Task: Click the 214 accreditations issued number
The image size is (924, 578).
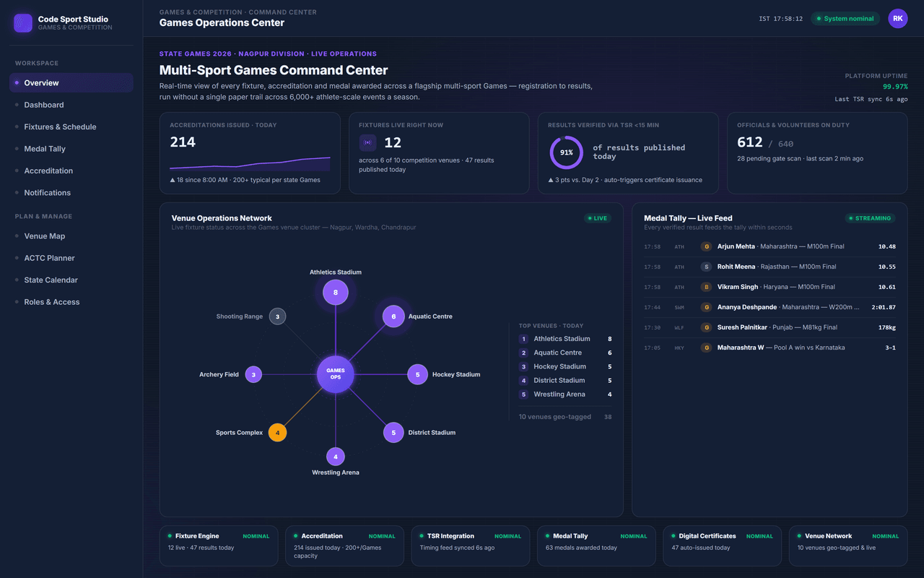Action: [183, 142]
